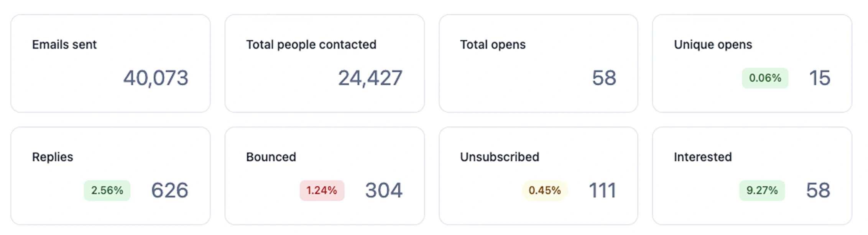Click the Unique opens label
Image resolution: width=868 pixels, height=235 pixels.
[713, 45]
